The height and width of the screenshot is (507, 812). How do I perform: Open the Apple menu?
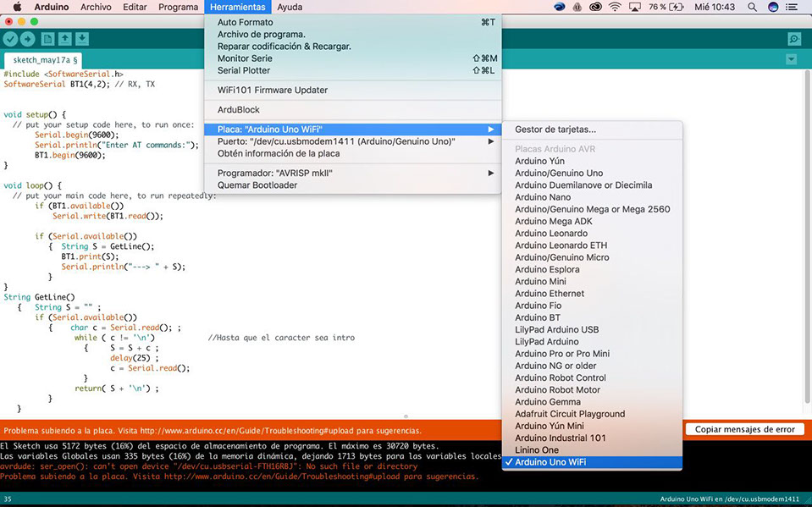(17, 7)
